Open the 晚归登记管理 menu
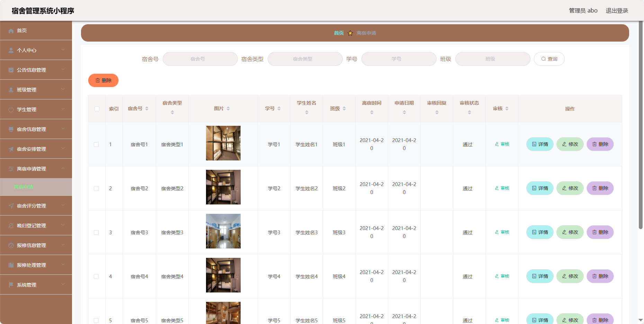The image size is (644, 324). click(36, 226)
